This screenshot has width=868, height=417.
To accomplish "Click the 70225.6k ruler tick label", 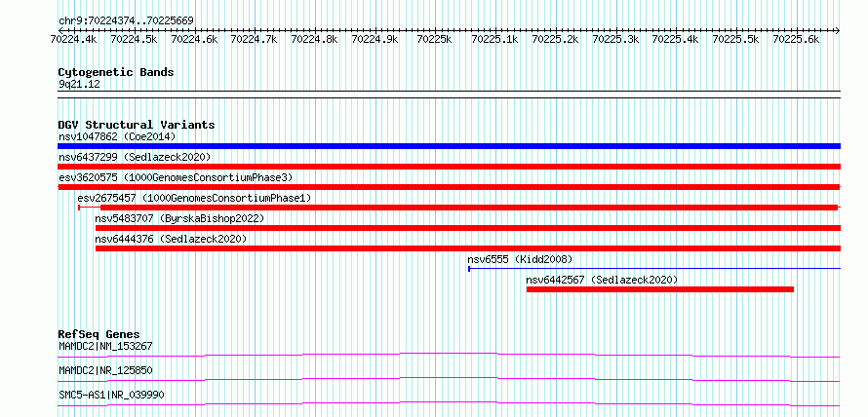I will pyautogui.click(x=796, y=39).
